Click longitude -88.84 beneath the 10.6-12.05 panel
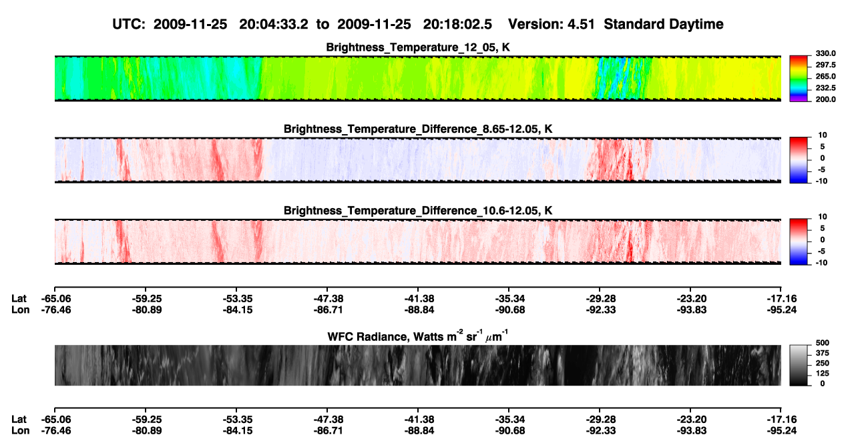This screenshot has width=868, height=445. click(418, 310)
